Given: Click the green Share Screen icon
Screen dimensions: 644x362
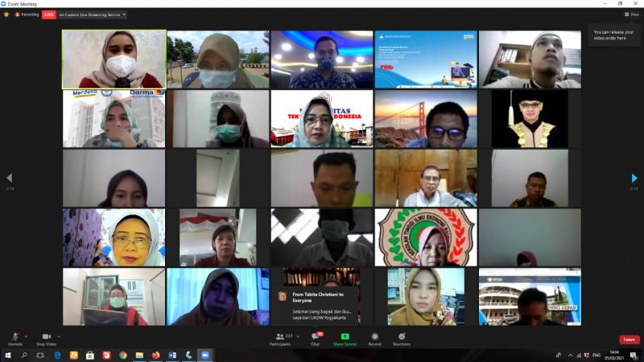Looking at the screenshot, I should coord(345,337).
